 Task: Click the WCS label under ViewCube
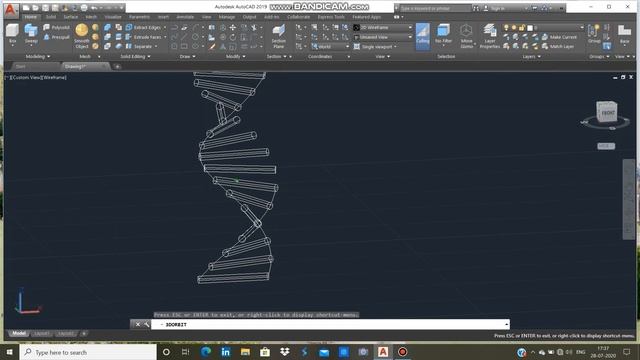[x=606, y=146]
